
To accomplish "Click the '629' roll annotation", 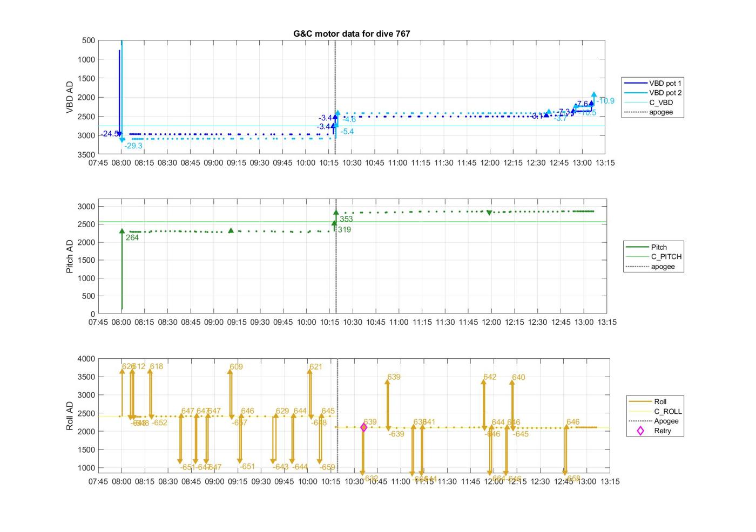I will point(282,411).
